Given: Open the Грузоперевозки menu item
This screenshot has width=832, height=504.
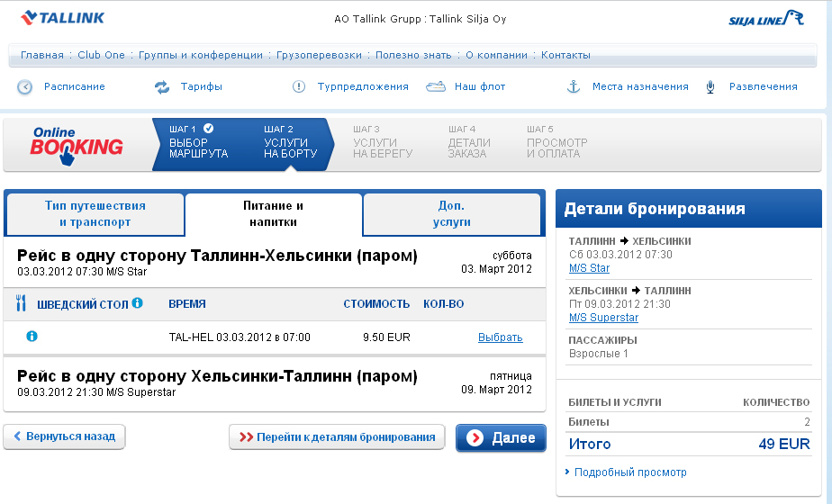Looking at the screenshot, I should pos(319,55).
